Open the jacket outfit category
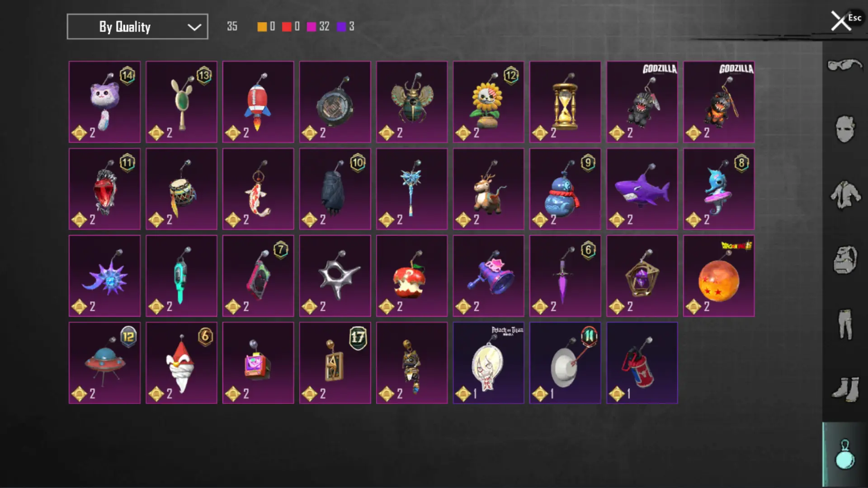 (x=844, y=194)
